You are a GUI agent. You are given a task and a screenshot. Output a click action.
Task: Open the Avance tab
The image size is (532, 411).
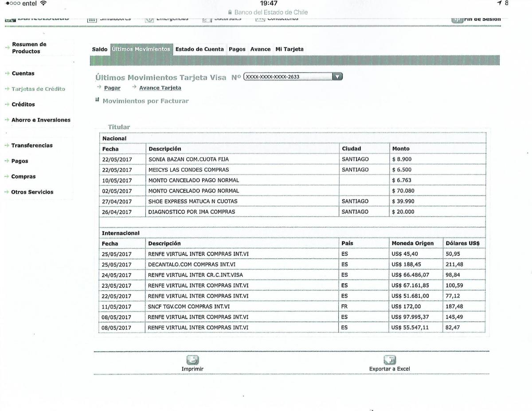[x=260, y=49]
